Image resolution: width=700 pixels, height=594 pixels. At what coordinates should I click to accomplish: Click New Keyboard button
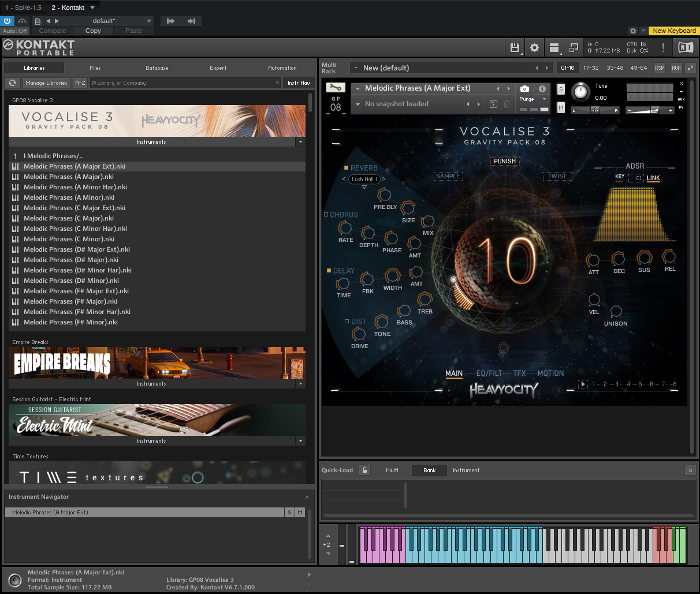pyautogui.click(x=675, y=31)
